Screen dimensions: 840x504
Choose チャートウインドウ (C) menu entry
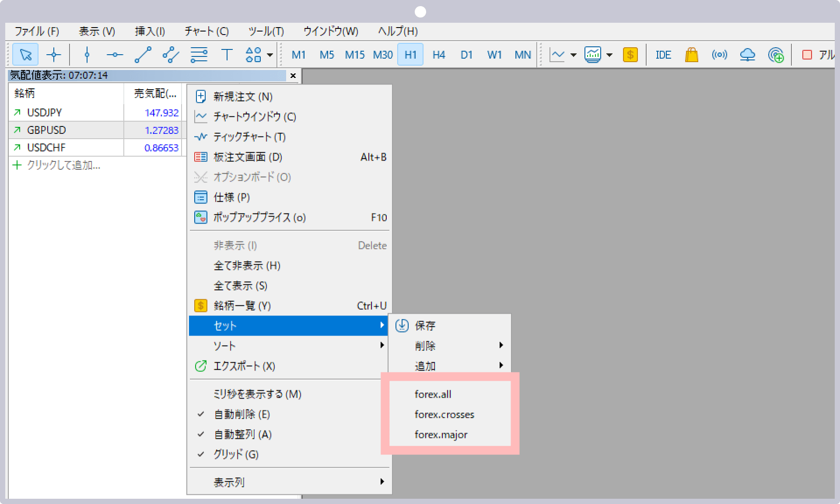(290, 116)
